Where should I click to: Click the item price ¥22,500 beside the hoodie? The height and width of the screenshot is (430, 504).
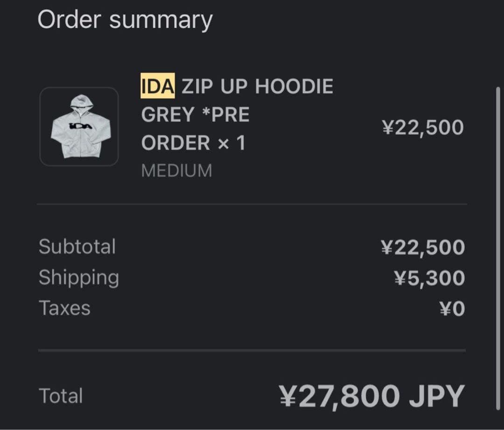tap(422, 127)
